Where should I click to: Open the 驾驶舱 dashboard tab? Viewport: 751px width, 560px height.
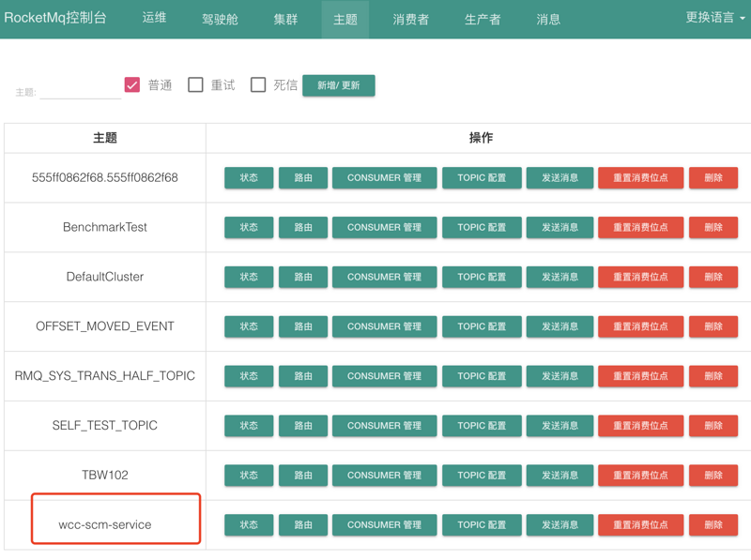220,19
